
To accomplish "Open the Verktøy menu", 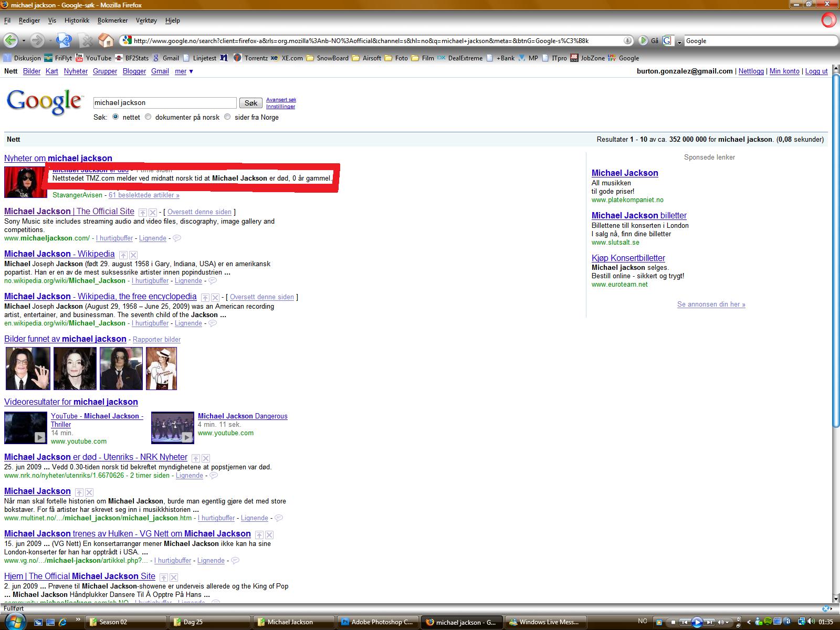I will [146, 20].
